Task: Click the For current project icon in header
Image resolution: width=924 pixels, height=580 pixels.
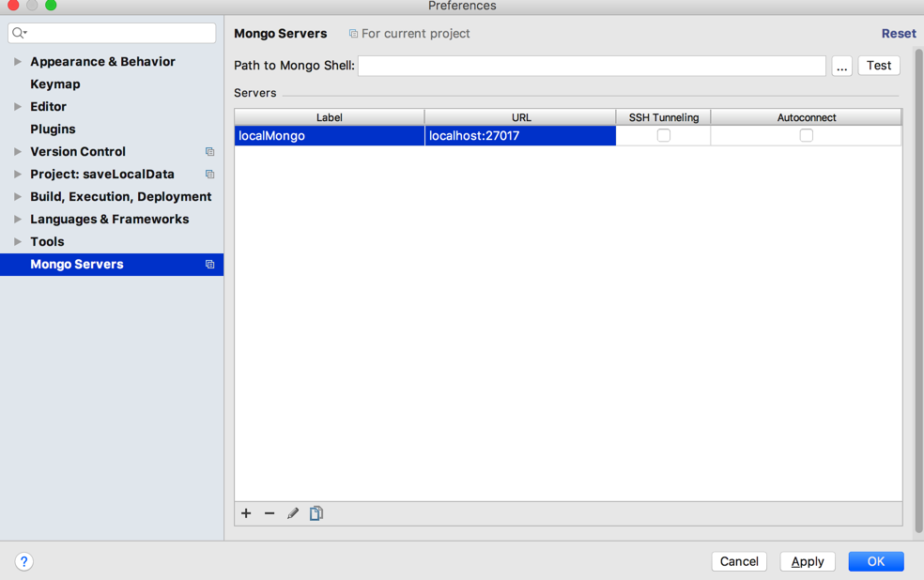Action: [354, 34]
